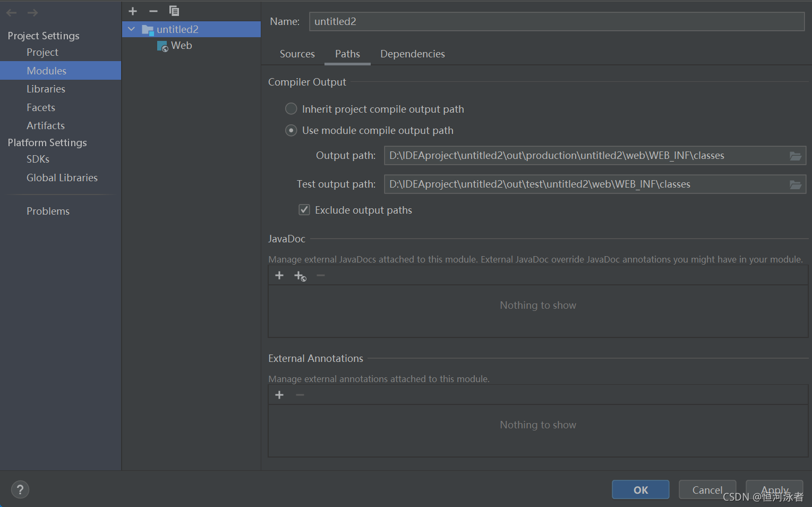Browse for Output path using the folder icon

(x=795, y=156)
